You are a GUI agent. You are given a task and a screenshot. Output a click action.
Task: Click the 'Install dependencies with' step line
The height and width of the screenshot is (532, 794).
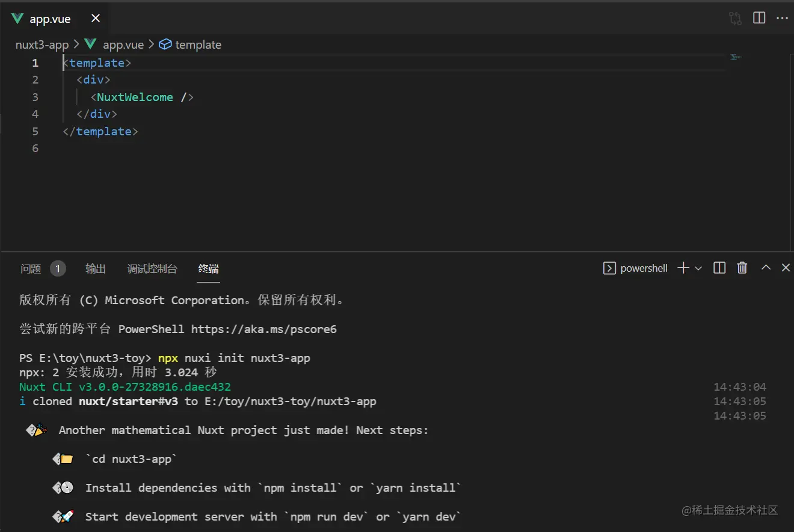click(274, 488)
